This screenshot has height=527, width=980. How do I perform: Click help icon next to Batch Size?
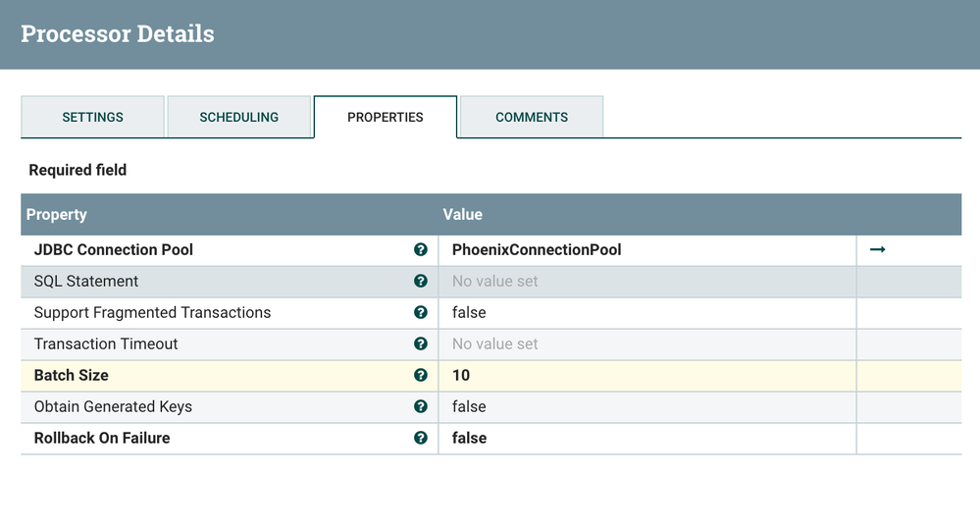[x=421, y=376]
